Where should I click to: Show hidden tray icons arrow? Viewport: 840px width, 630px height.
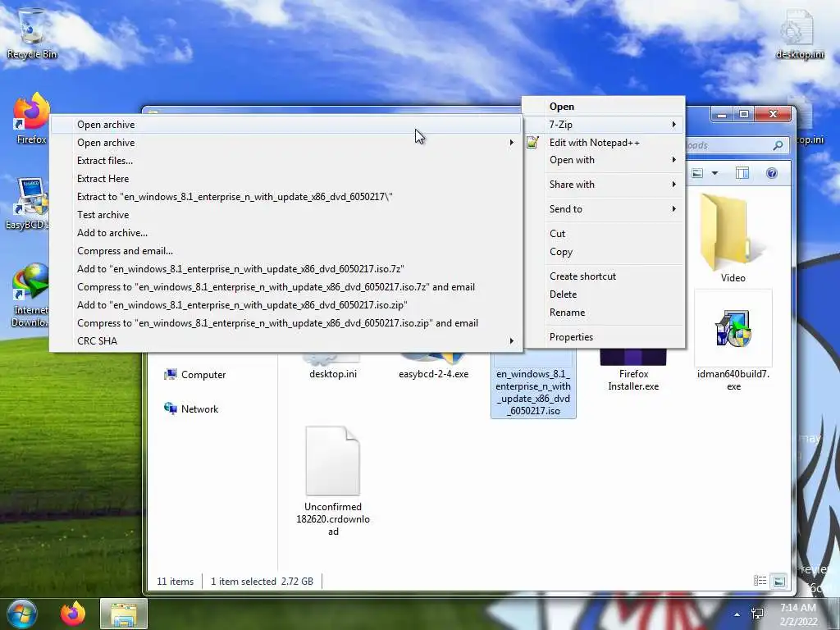[737, 614]
